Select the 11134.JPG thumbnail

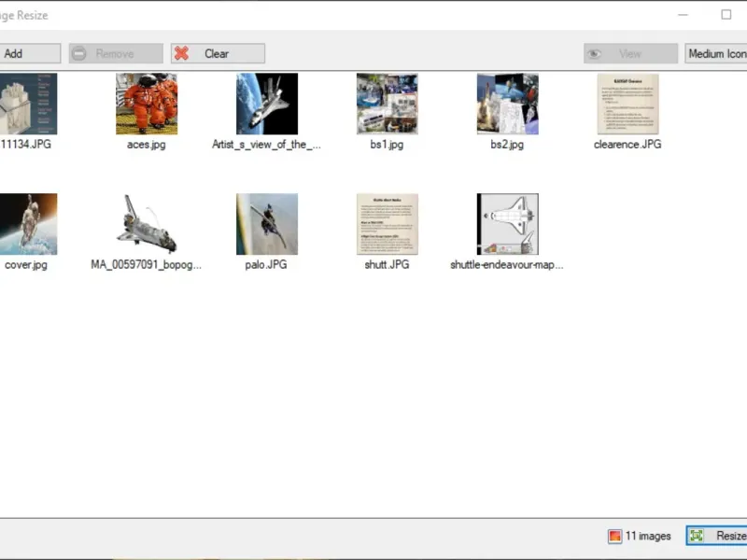[x=28, y=104]
